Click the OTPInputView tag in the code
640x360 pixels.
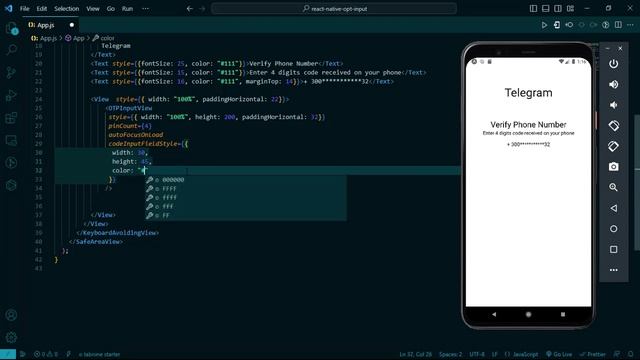[130, 108]
